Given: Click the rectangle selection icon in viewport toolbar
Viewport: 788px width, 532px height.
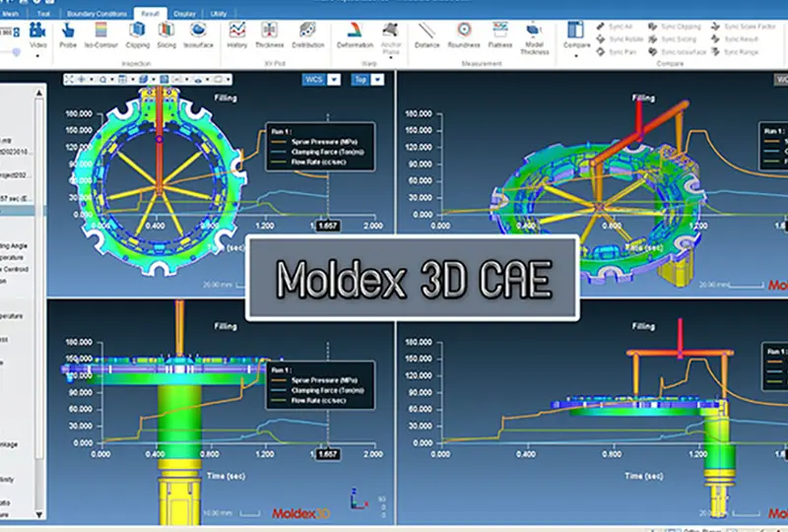Looking at the screenshot, I should [x=218, y=80].
